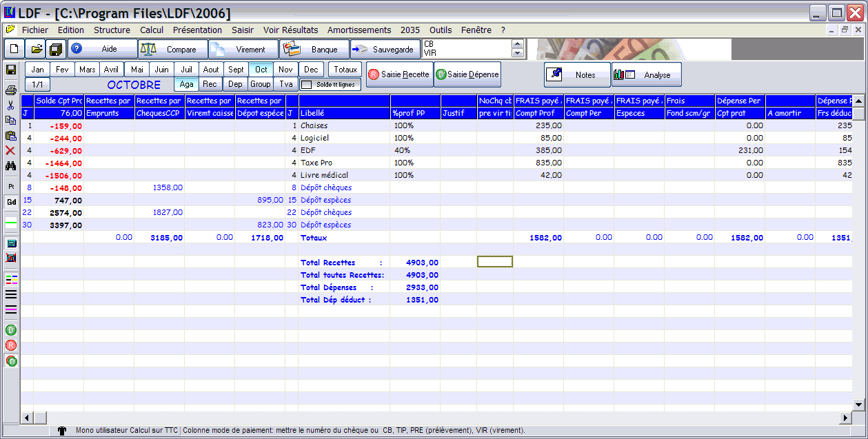Click the vertical scrollbar down arrow
The width and height of the screenshot is (868, 439).
tap(858, 405)
